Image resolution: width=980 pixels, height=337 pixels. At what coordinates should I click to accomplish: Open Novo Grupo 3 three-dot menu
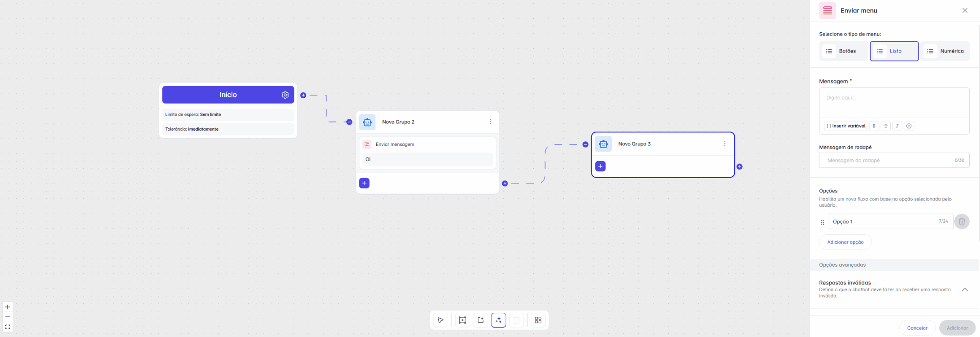[724, 144]
